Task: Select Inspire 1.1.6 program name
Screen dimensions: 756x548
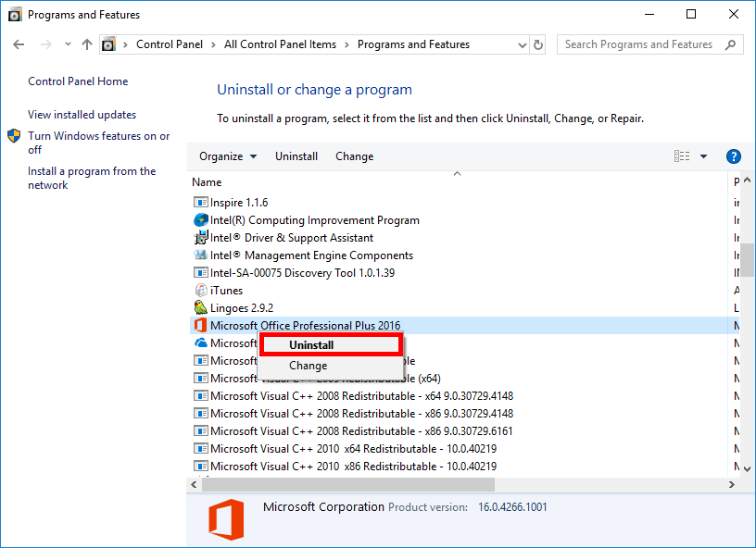Action: click(x=239, y=203)
